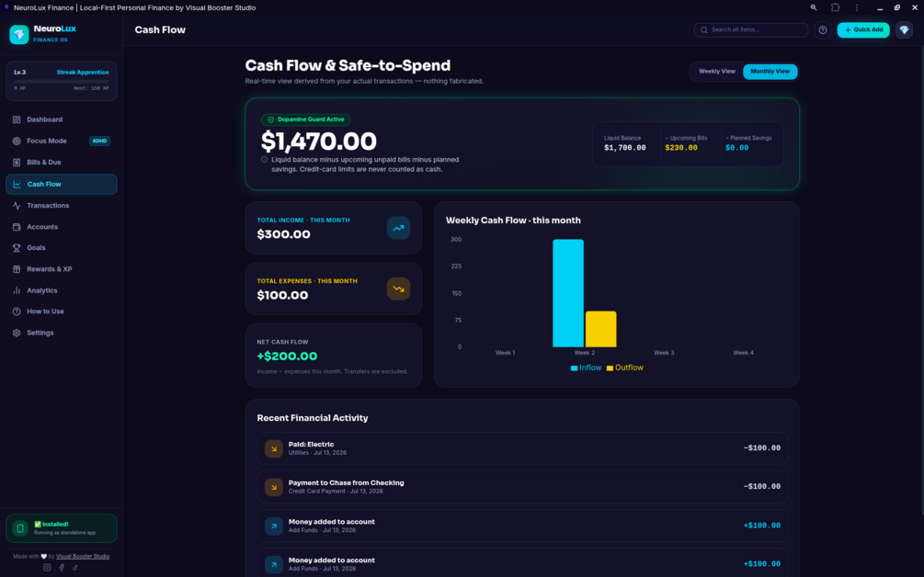The image size is (924, 577).
Task: Open the window three-dot menu
Action: [x=856, y=7]
